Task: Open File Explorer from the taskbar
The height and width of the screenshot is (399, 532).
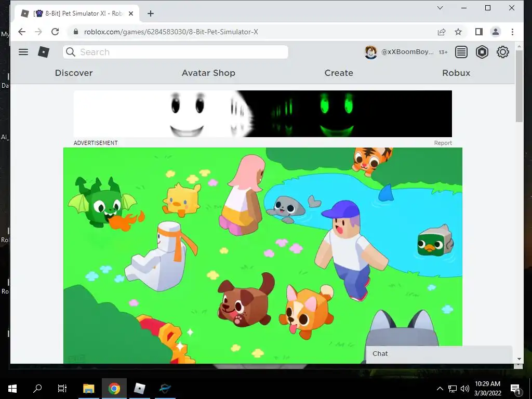Action: click(x=88, y=388)
